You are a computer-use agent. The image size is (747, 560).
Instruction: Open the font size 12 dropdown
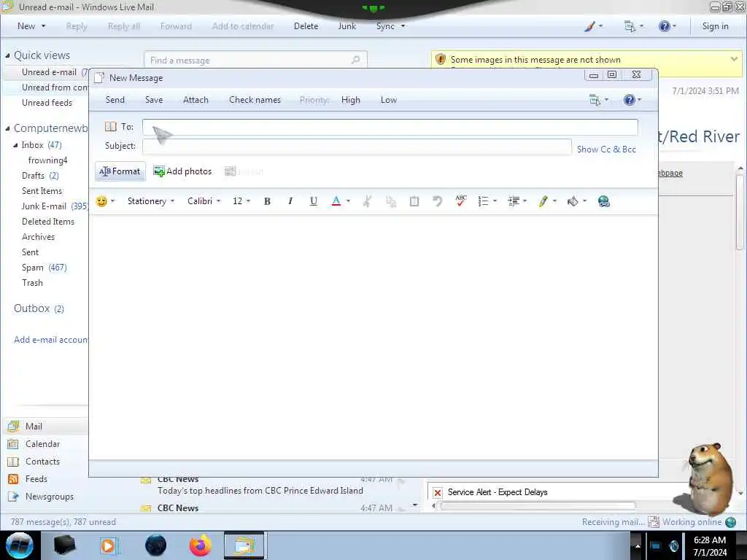coord(241,201)
